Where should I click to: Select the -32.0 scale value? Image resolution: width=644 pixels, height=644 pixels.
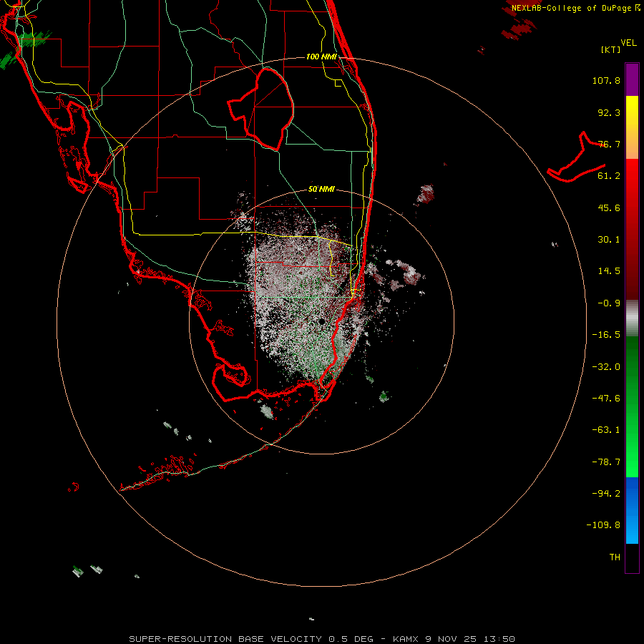pyautogui.click(x=606, y=367)
